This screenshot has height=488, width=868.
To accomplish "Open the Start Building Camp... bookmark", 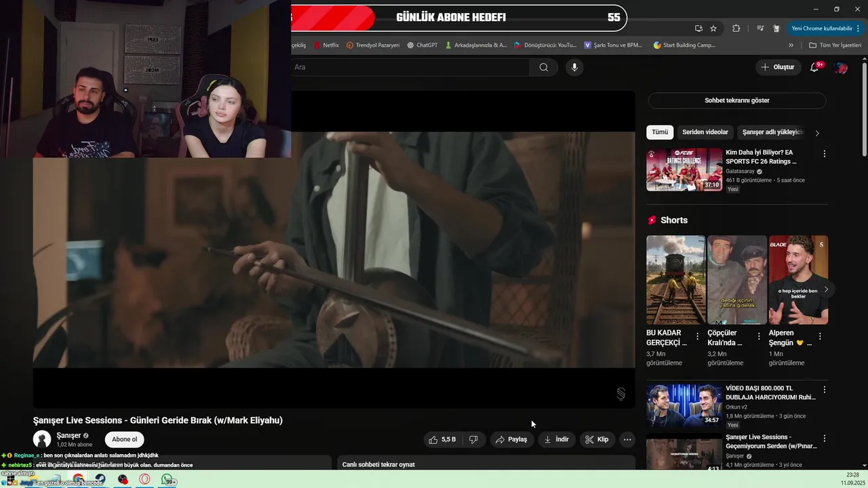I will point(684,45).
